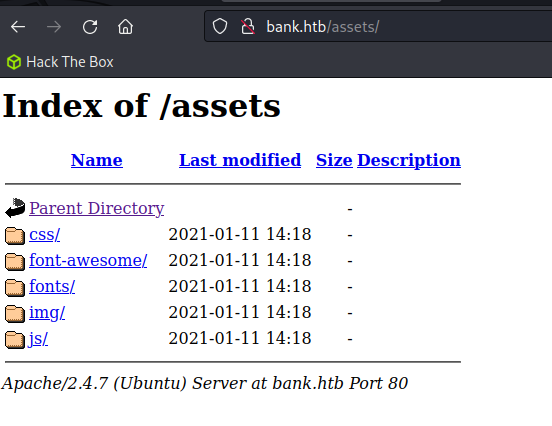Open the Parent Directory link

pos(97,208)
